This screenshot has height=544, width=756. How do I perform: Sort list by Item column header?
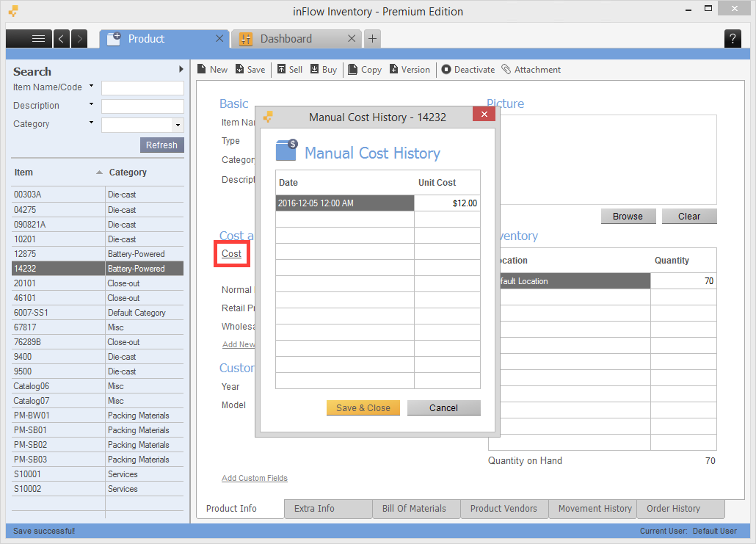(x=58, y=173)
